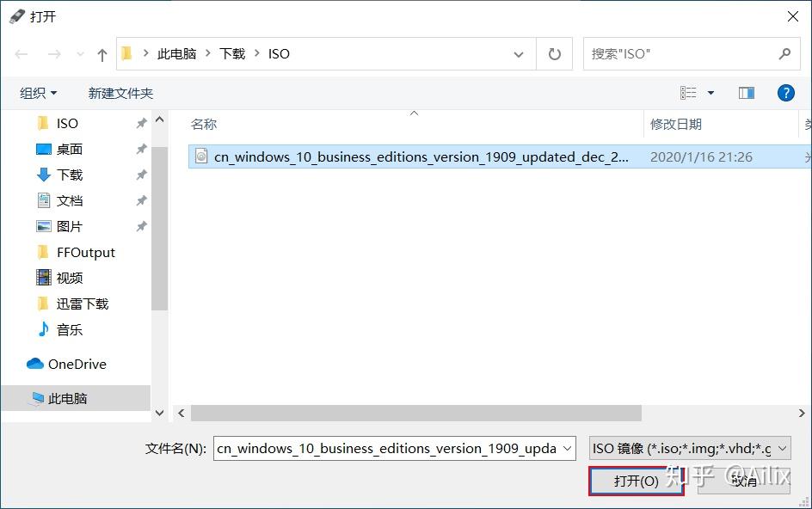Screen dimensions: 812x509
Task: Change view with the view layout icon
Action: (688, 93)
